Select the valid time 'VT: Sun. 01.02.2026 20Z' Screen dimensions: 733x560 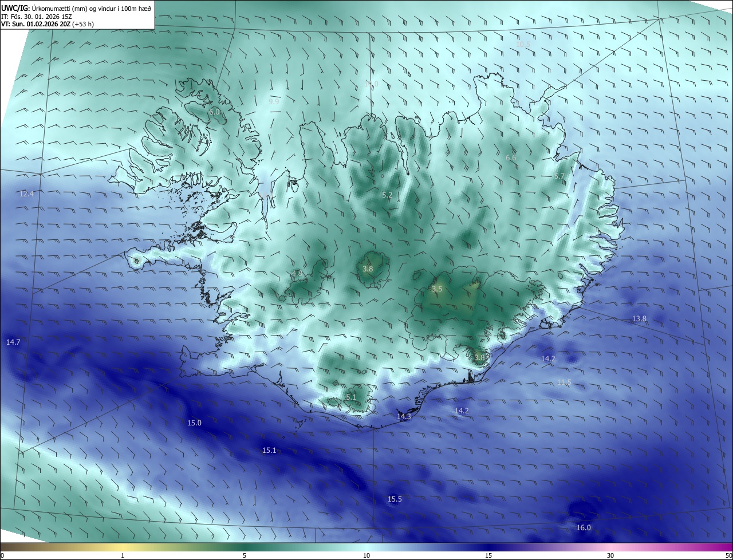tap(36, 24)
